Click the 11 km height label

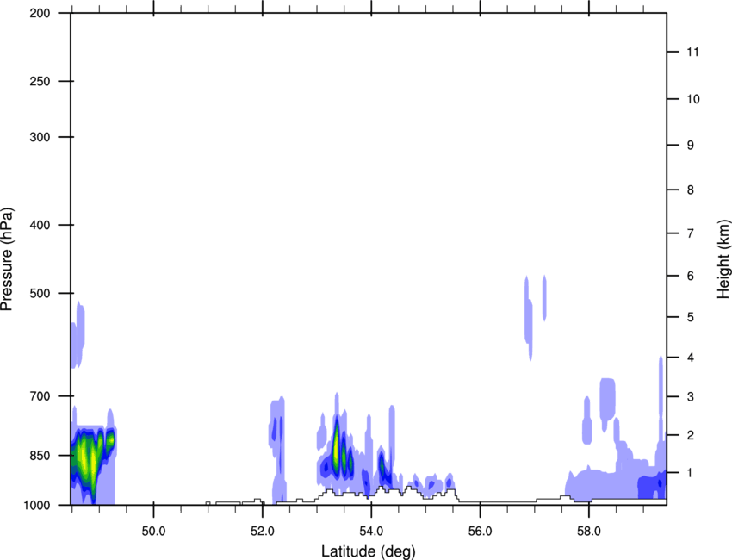pos(692,52)
